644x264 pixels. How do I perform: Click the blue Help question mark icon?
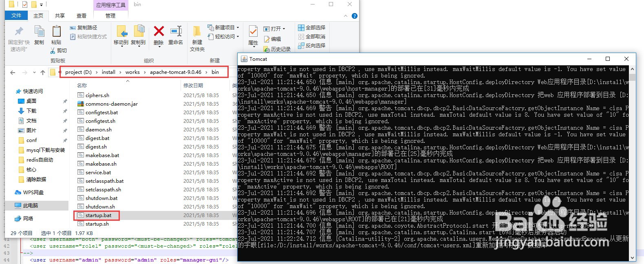[x=355, y=16]
